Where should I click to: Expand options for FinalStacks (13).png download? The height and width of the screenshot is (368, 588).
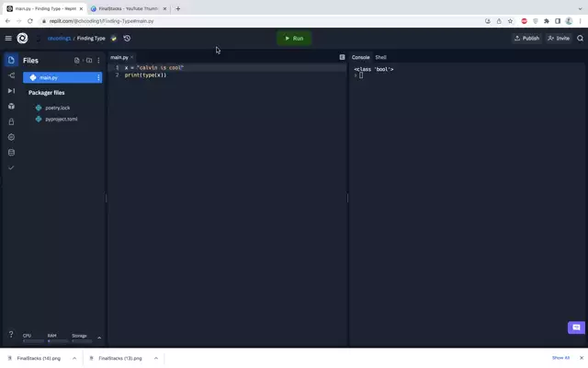point(156,359)
